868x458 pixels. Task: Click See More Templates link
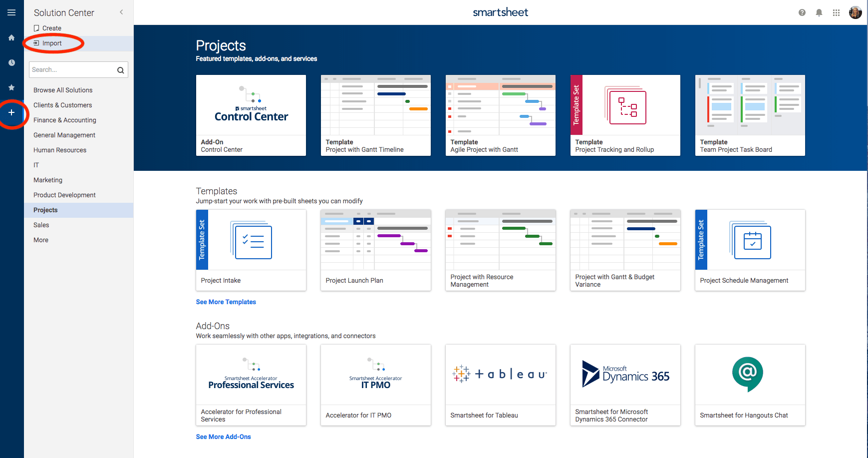[x=226, y=302]
